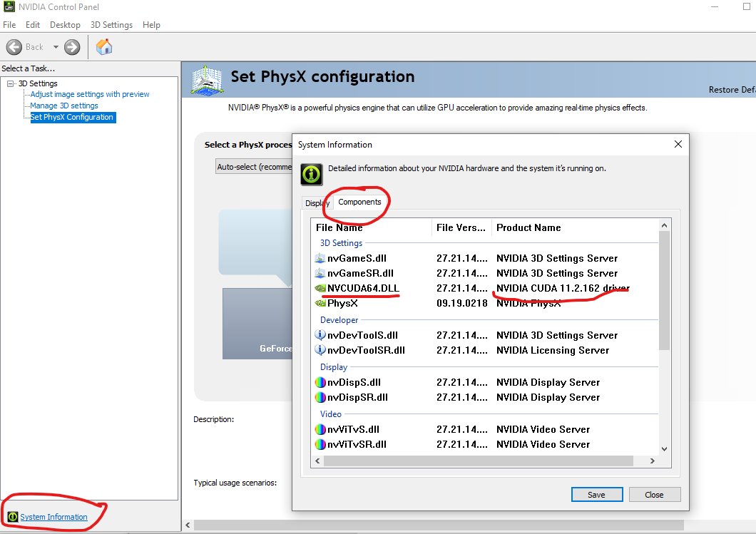Switch to the Display tab

pos(316,203)
